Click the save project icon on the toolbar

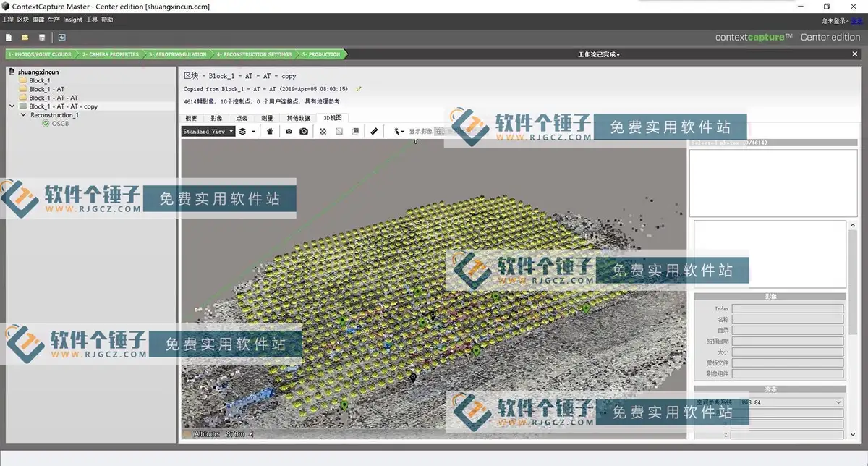(41, 37)
